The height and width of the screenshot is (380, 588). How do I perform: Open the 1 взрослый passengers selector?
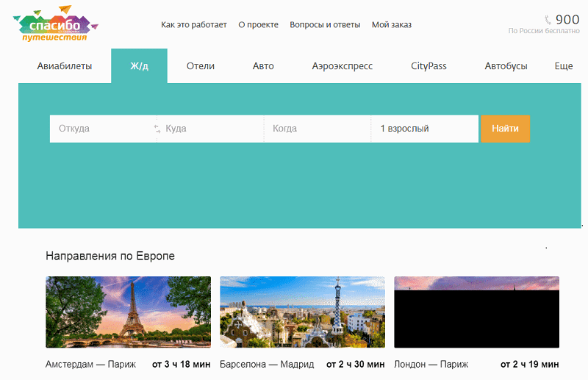pyautogui.click(x=425, y=129)
